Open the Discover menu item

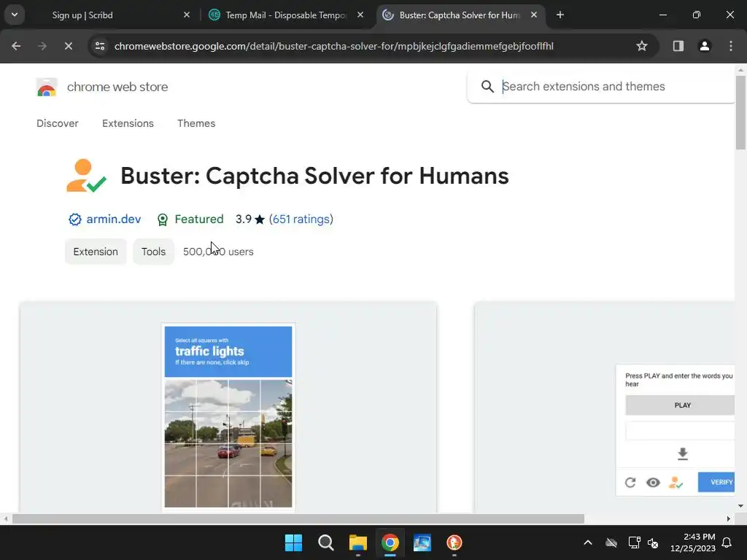point(57,123)
